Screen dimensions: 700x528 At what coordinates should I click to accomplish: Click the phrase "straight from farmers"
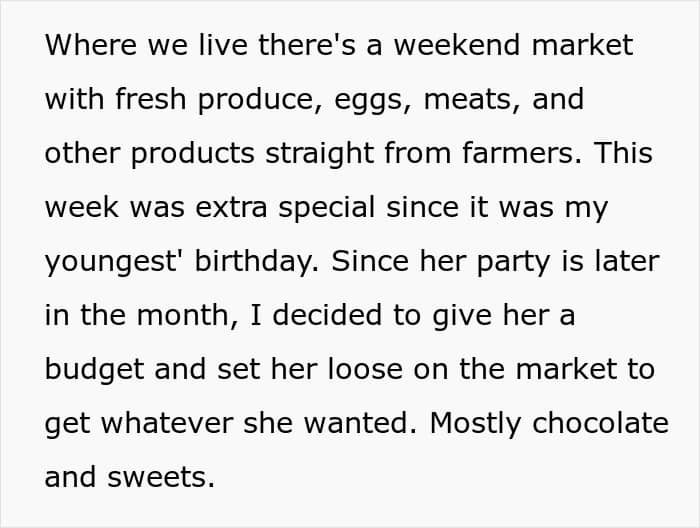click(420, 154)
